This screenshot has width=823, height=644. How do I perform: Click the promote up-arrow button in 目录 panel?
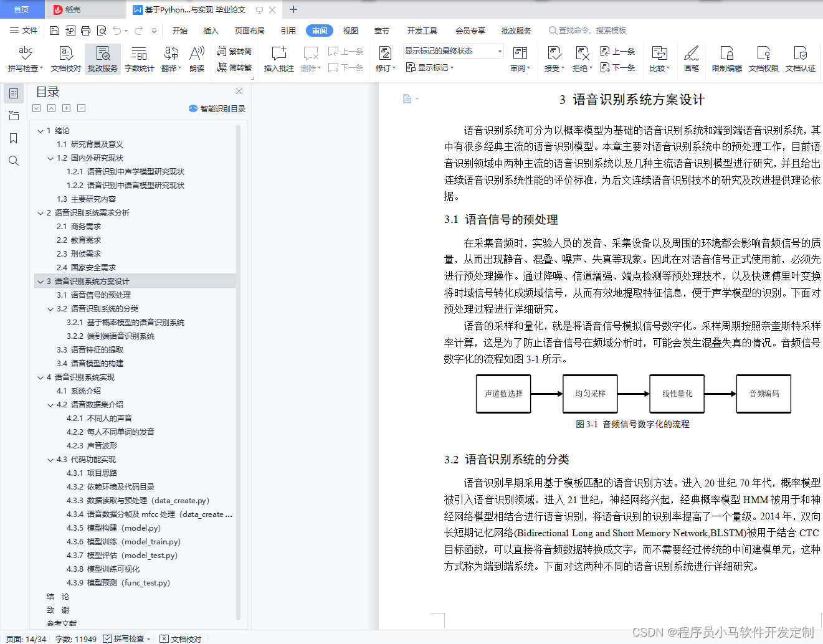[51, 108]
